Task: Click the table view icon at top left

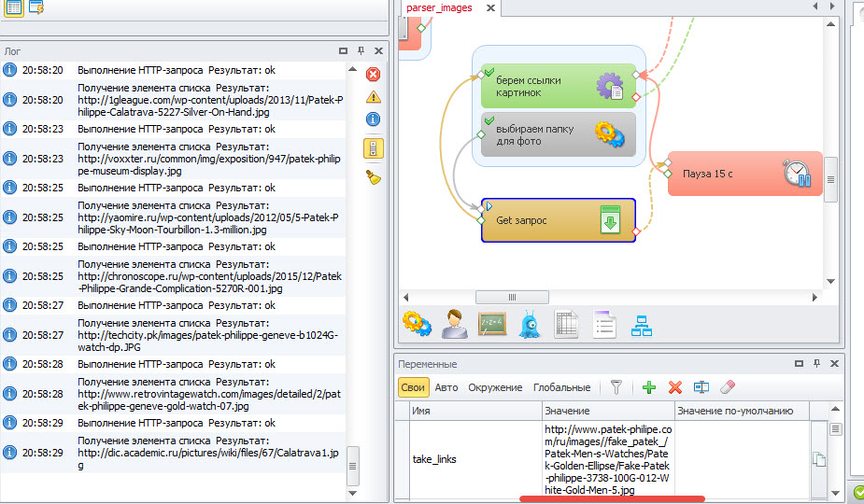Action: pyautogui.click(x=13, y=7)
